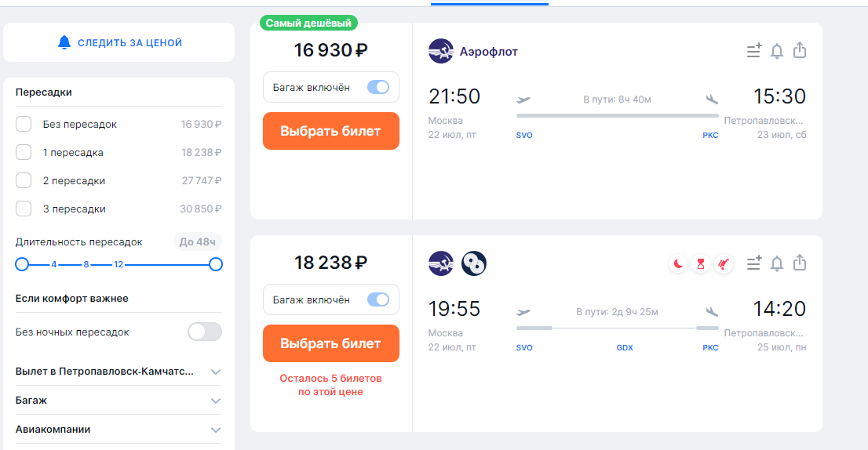
Task: Click the bell icon in the first ticket
Action: click(777, 51)
